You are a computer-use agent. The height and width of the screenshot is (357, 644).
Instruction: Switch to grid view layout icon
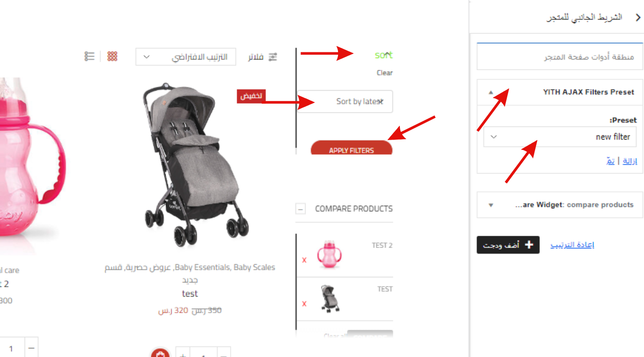[x=112, y=57]
